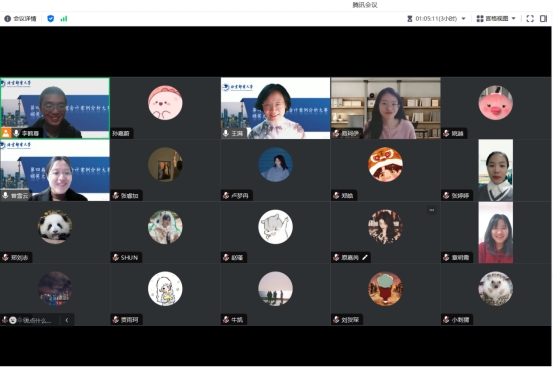Open more options on the tile with the pencil icon
The height and width of the screenshot is (367, 553).
coord(432,210)
